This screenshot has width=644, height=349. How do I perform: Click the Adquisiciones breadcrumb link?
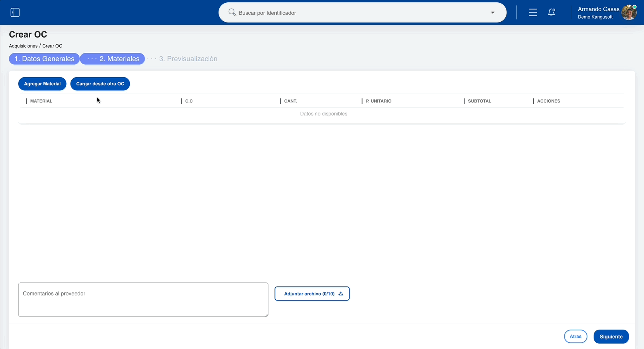(23, 46)
